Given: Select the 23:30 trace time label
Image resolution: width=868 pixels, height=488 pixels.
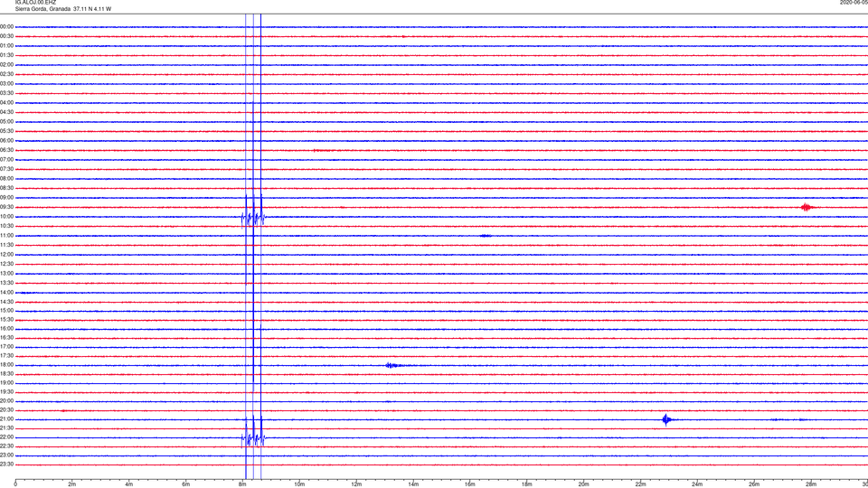Looking at the screenshot, I should pyautogui.click(x=6, y=465).
